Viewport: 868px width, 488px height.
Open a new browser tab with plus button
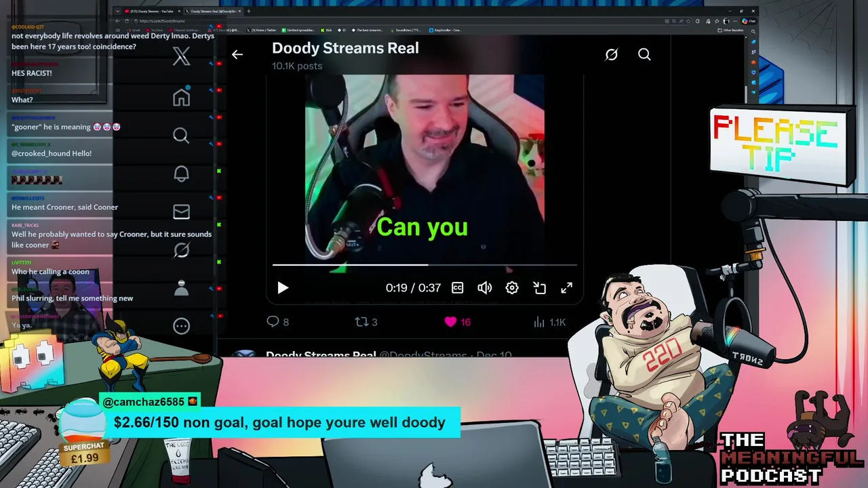coord(249,11)
